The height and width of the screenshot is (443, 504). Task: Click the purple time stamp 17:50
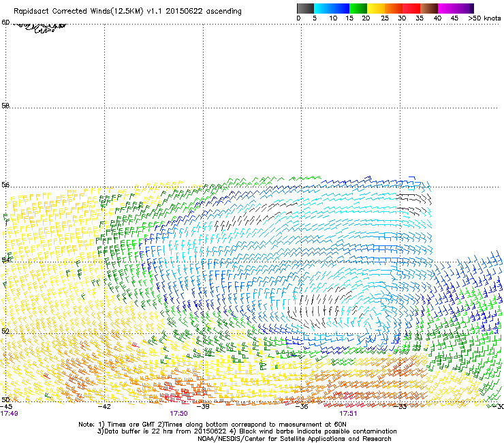(x=178, y=414)
